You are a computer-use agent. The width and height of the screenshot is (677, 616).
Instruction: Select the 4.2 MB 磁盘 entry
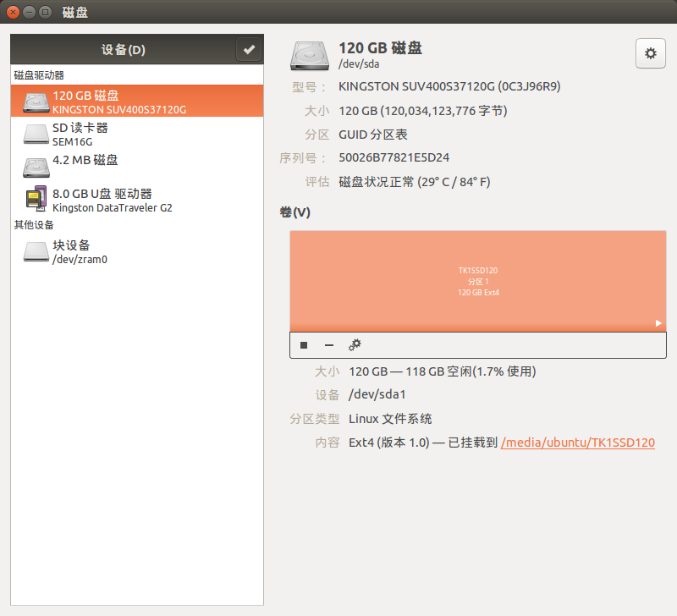coord(137,167)
